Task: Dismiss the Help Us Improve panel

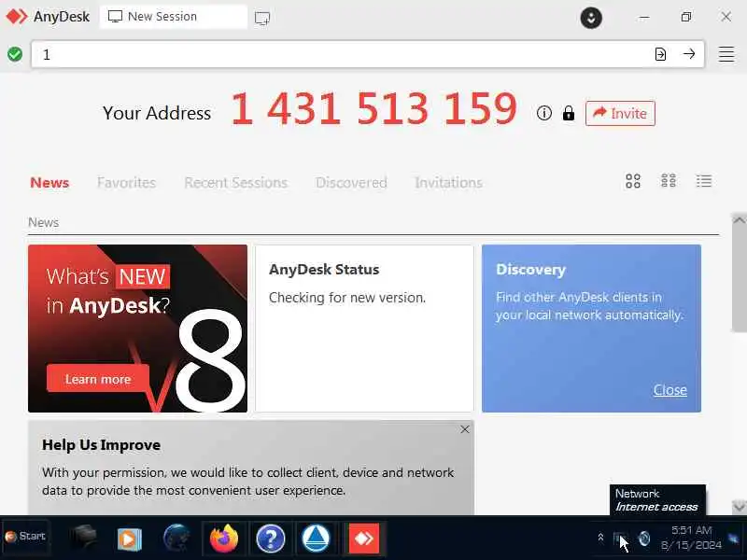Action: (465, 429)
